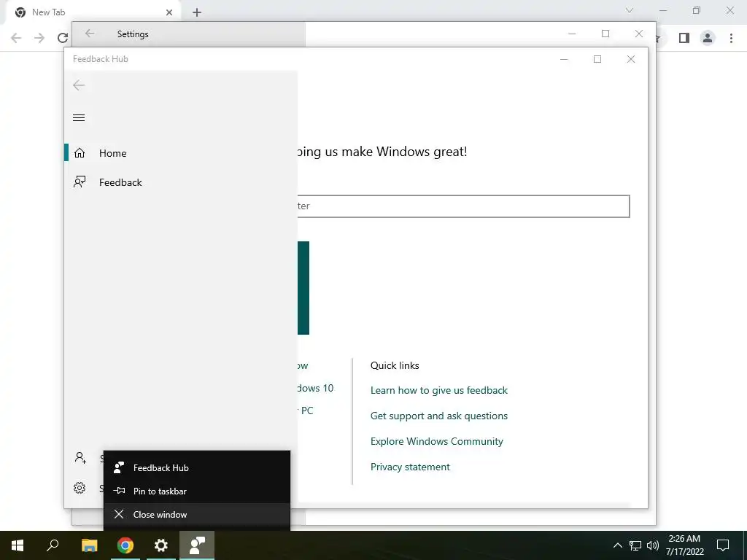Open File Explorer from taskbar
This screenshot has width=747, height=560.
(89, 545)
